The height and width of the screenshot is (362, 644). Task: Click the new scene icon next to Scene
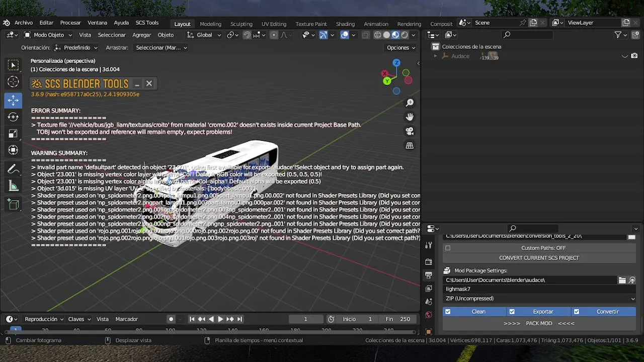click(533, 23)
